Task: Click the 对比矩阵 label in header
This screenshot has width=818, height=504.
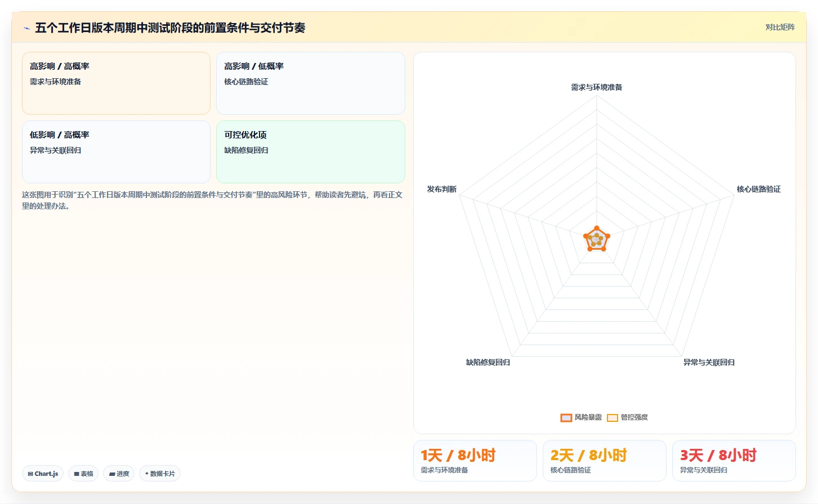Action: tap(780, 27)
